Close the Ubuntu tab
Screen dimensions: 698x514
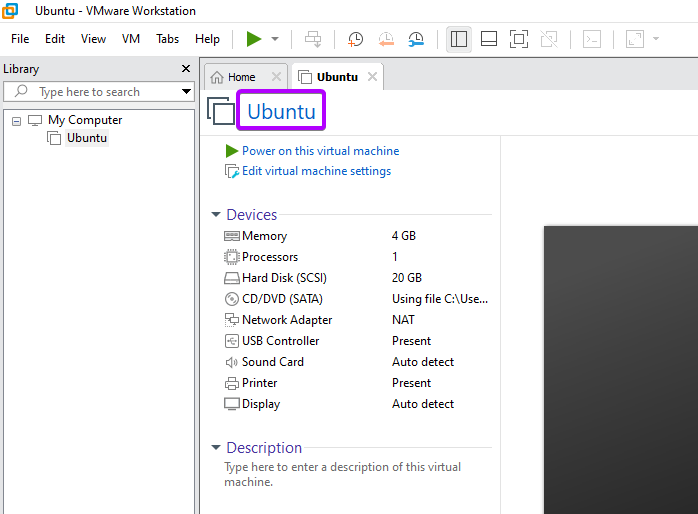coord(373,77)
